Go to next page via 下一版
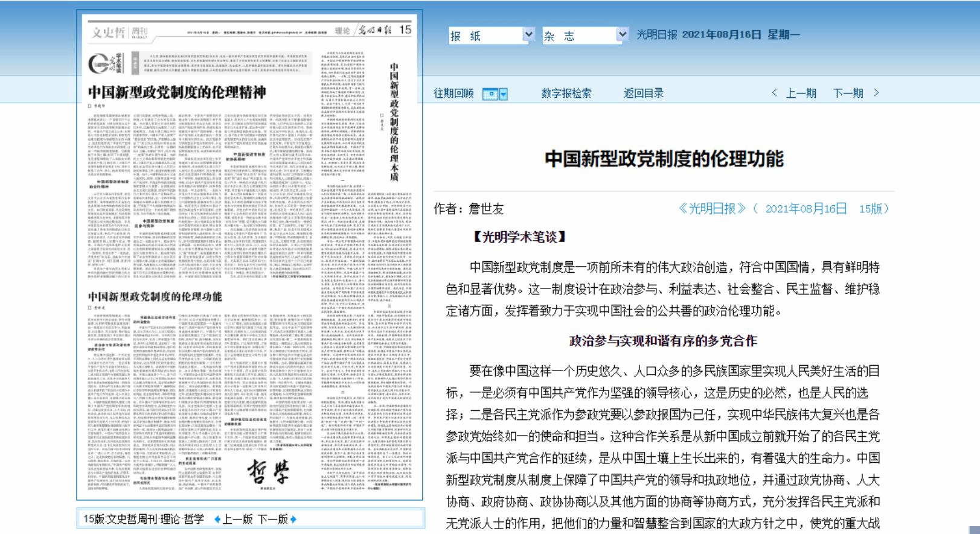This screenshot has width=980, height=534. 272,519
